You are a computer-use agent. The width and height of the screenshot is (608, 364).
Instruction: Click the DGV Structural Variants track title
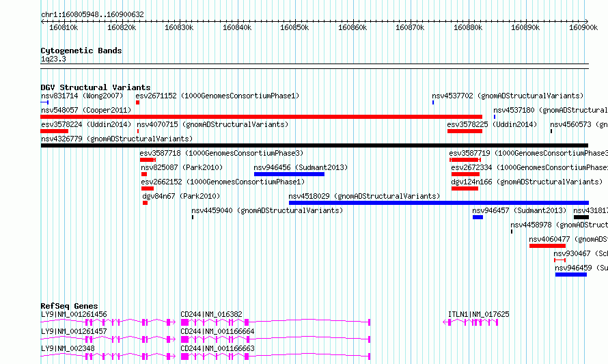(96, 87)
